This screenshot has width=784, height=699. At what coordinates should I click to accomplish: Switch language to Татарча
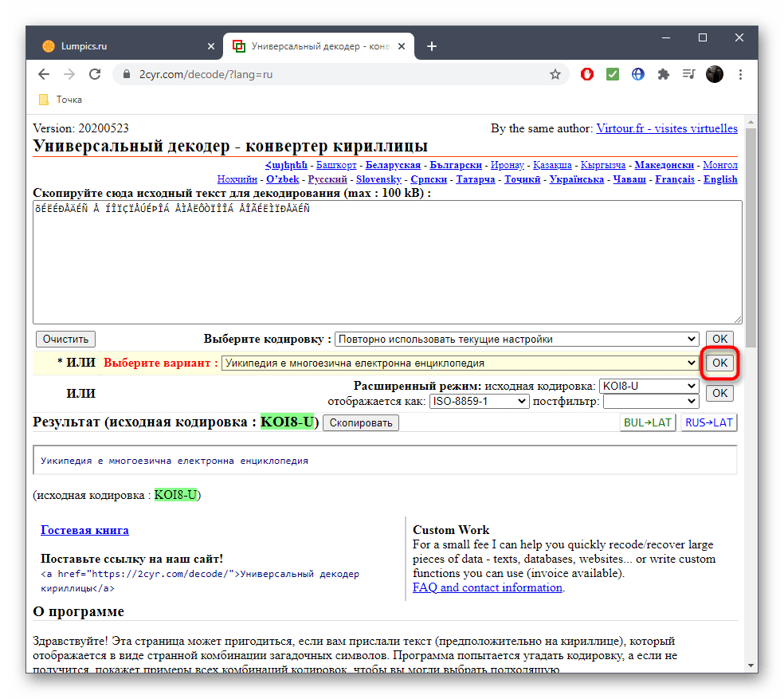[476, 179]
